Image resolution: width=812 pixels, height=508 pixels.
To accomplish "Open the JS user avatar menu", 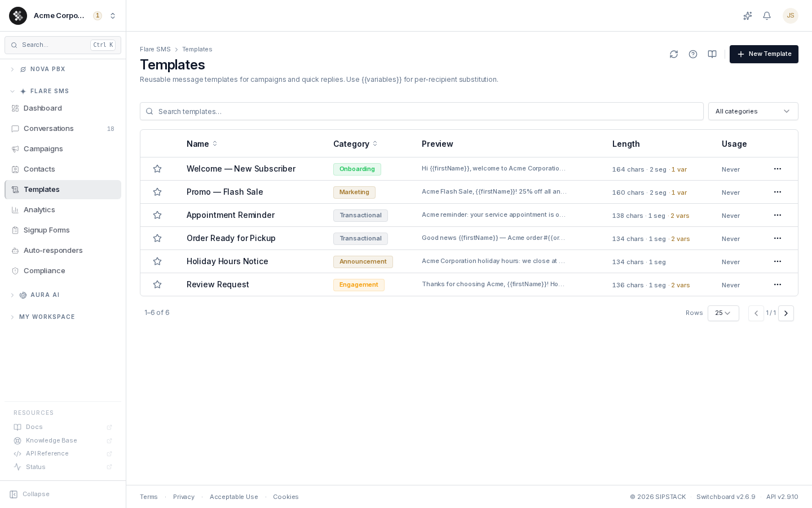I will 791,16.
